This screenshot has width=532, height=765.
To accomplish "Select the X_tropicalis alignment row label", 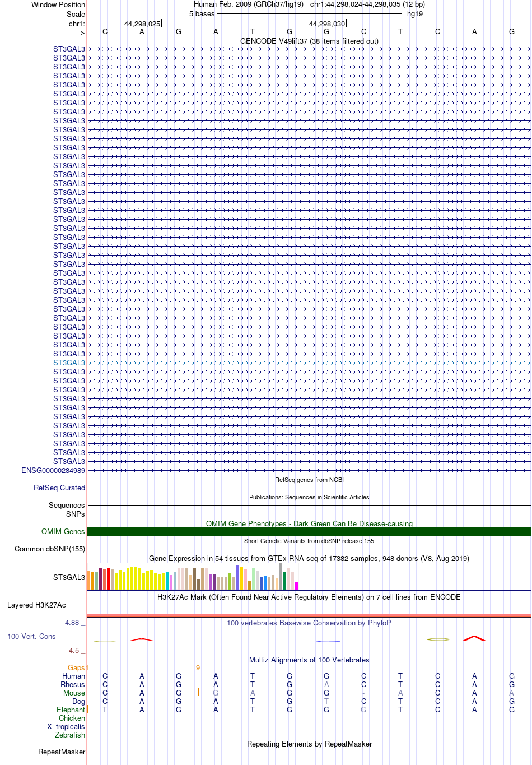I will (x=66, y=726).
